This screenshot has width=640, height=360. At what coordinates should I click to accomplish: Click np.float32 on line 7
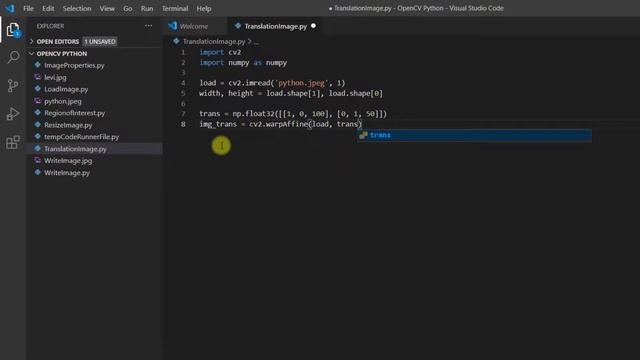click(253, 113)
